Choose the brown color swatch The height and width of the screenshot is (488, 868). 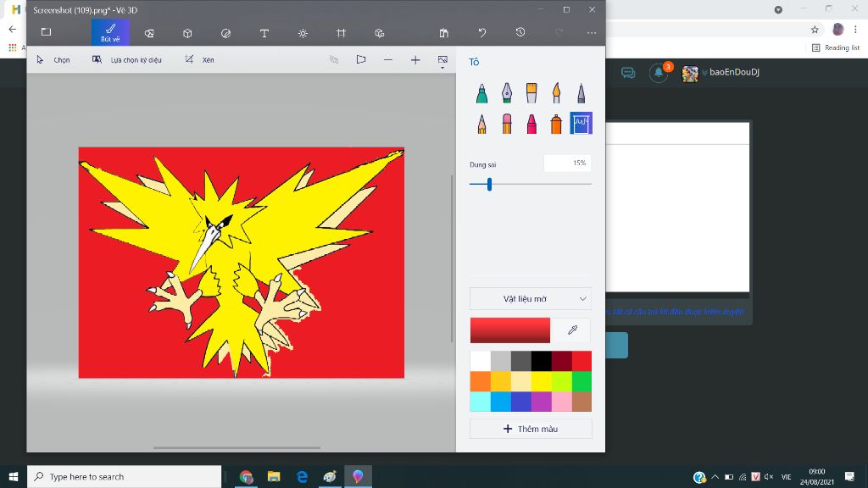[x=581, y=402]
